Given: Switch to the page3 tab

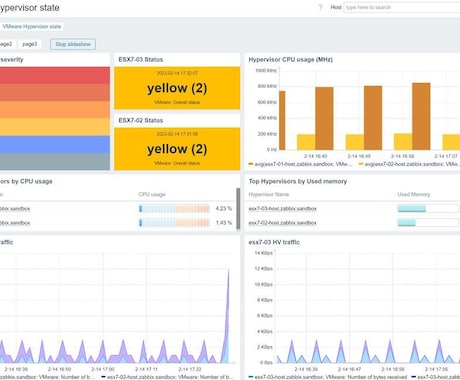Looking at the screenshot, I should [x=30, y=44].
